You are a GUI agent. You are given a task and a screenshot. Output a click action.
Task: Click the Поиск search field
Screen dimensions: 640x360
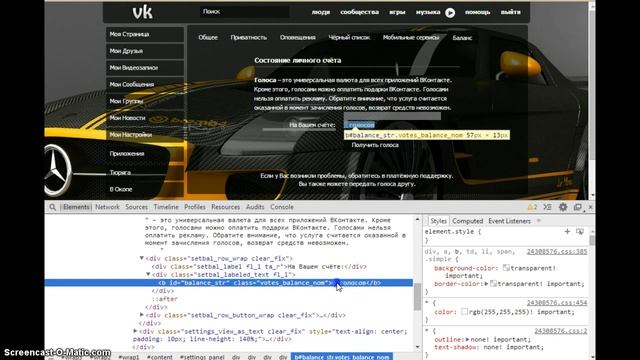click(x=244, y=12)
